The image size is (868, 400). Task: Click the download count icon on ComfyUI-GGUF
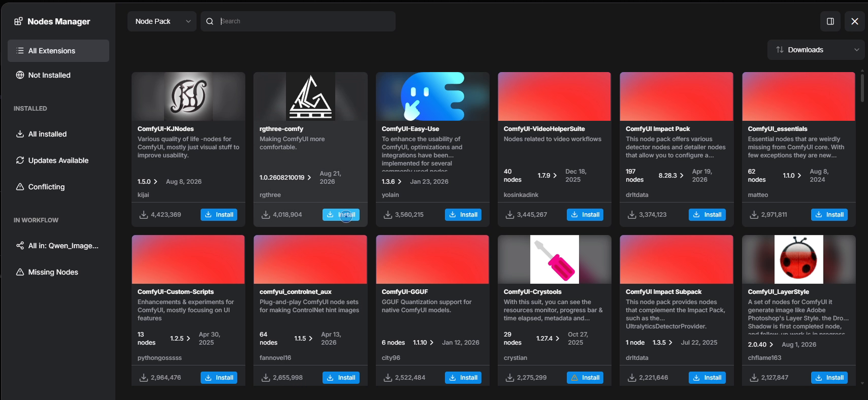coord(388,378)
